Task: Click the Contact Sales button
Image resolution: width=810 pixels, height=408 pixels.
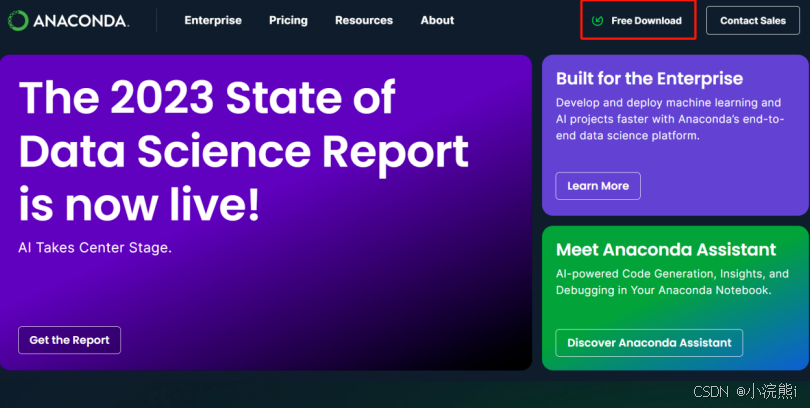Action: pos(753,21)
